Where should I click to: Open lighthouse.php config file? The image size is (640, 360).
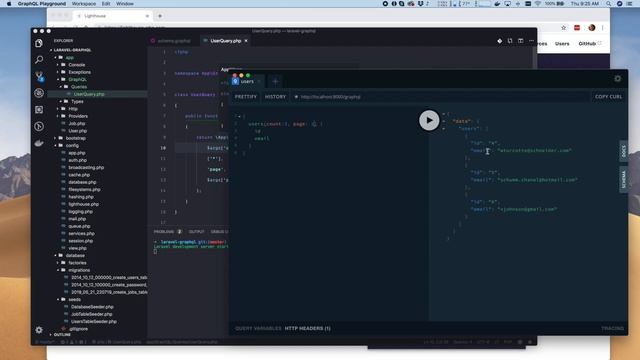(x=83, y=204)
